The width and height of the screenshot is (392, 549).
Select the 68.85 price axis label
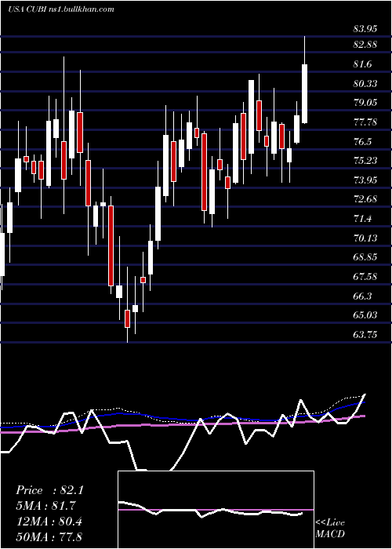click(365, 257)
